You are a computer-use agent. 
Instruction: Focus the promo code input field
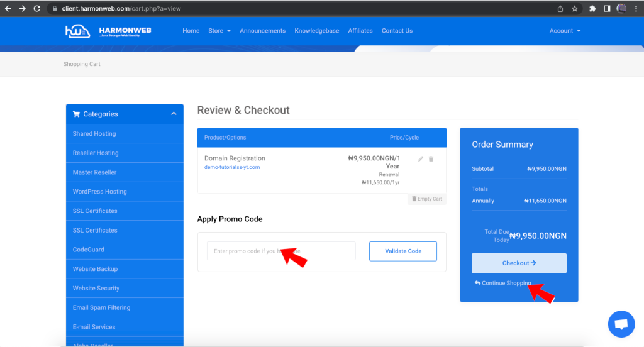(281, 251)
